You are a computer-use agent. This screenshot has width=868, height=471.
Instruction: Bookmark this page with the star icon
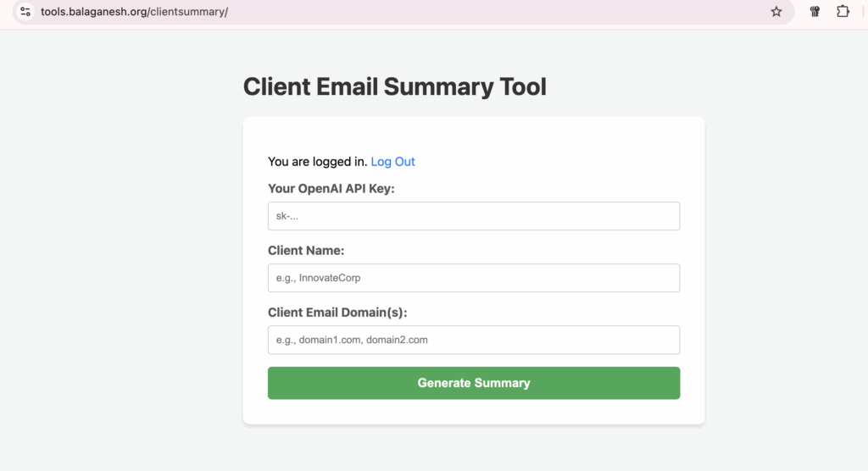(x=776, y=12)
